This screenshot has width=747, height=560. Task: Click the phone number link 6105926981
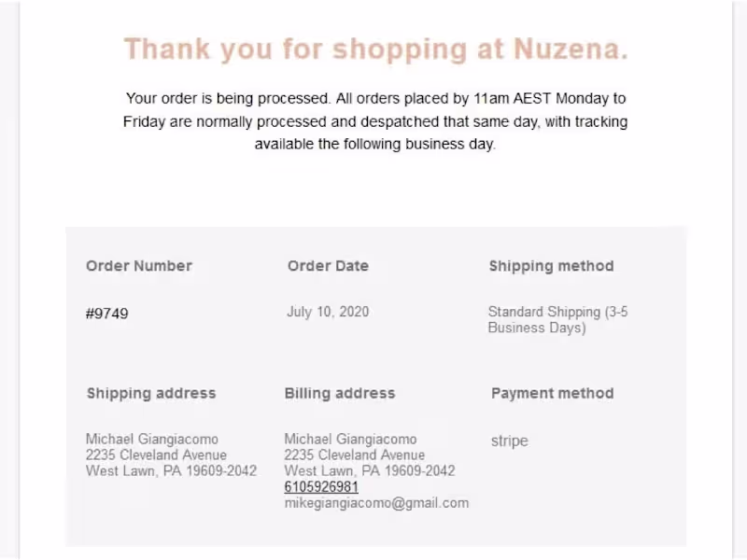pos(321,487)
